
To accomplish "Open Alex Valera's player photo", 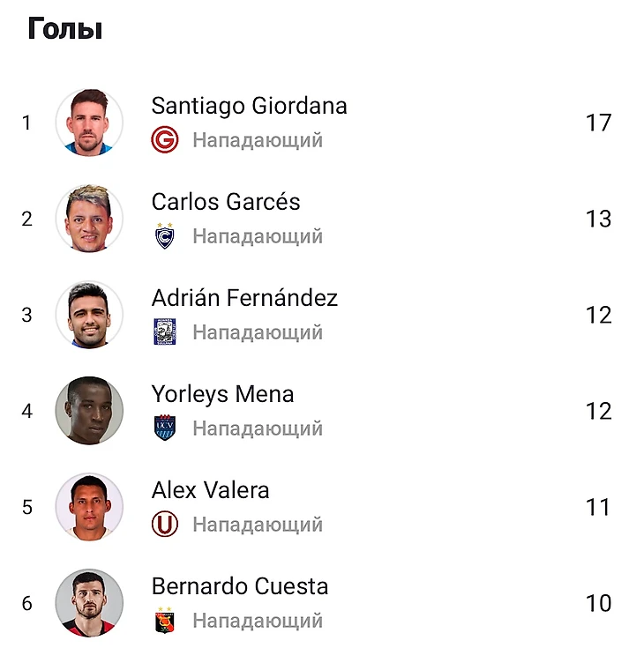I will [89, 507].
